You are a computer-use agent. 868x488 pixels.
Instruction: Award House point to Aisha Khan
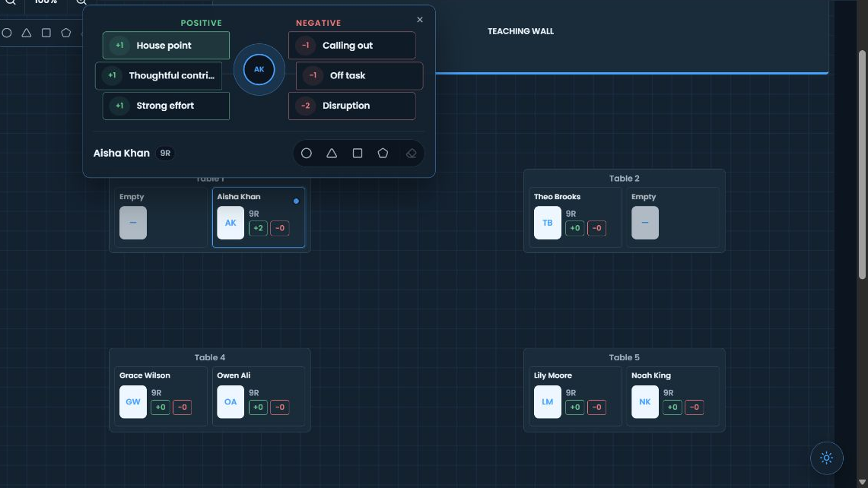point(166,46)
